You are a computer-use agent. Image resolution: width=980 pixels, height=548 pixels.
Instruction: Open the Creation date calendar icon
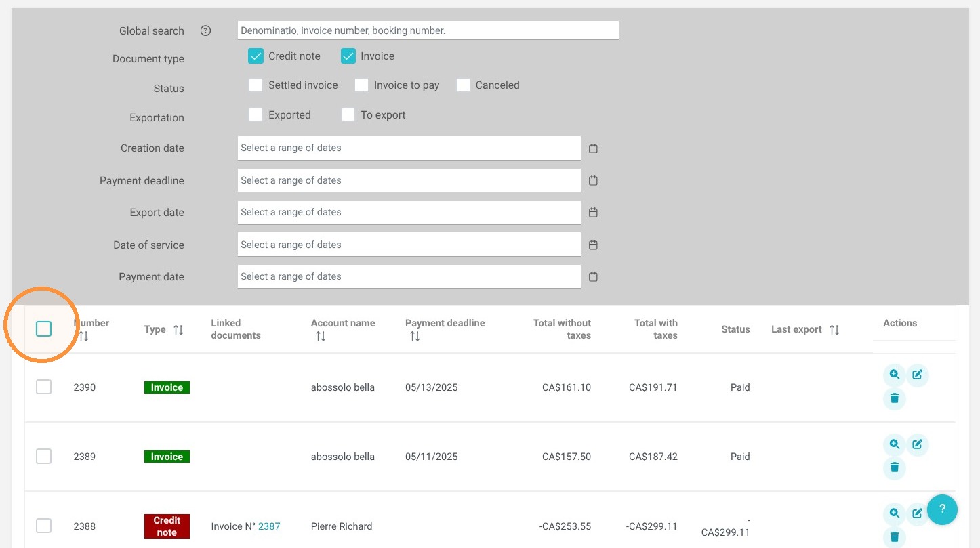[593, 148]
